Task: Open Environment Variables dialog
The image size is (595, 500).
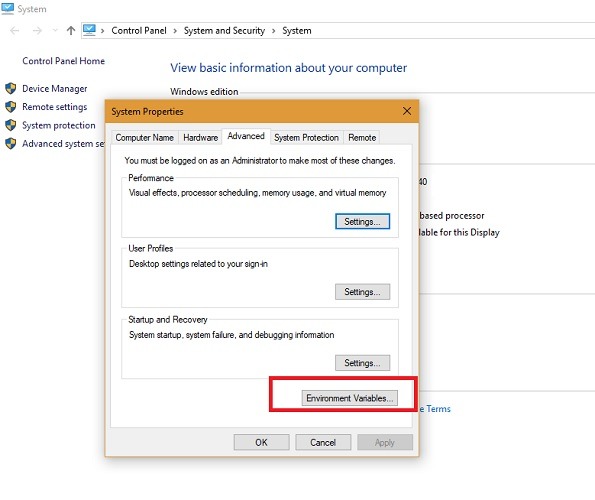Action: click(x=350, y=398)
